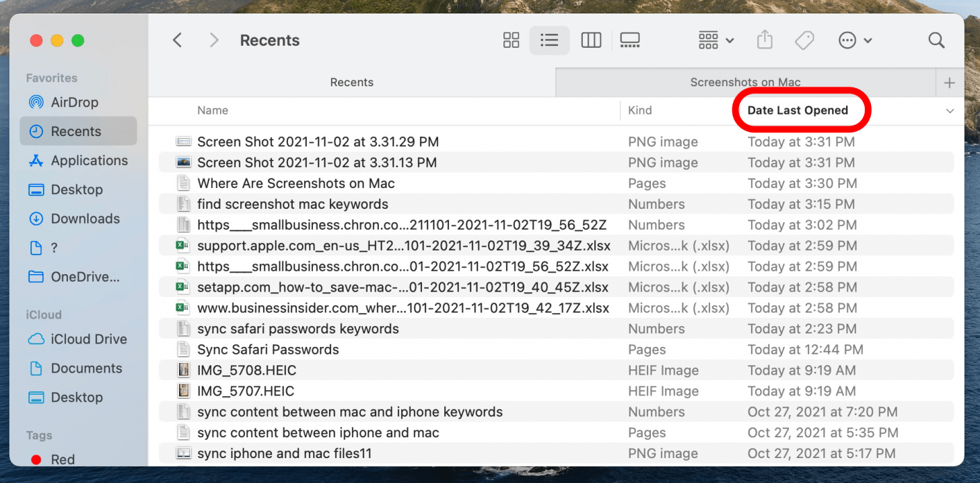Select the list view button

pos(549,40)
